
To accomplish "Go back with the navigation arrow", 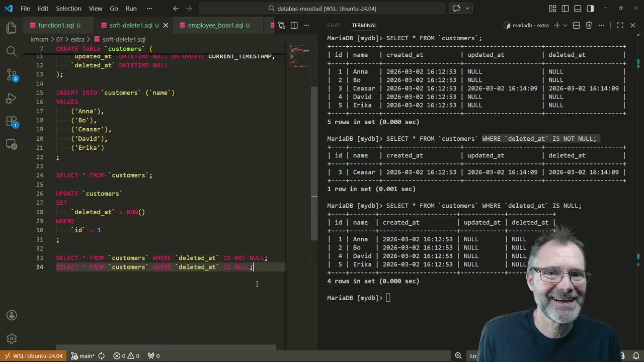I will click(176, 9).
